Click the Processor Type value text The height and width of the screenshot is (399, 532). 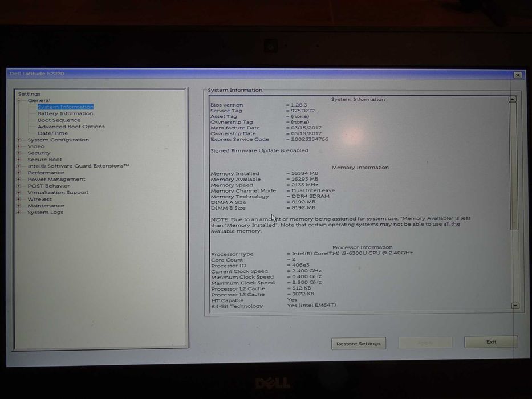coord(352,253)
